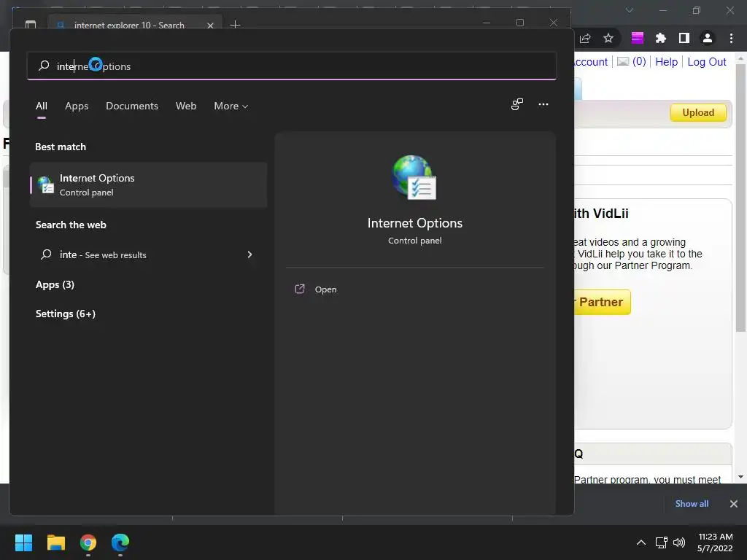Expand the More filter dropdown
This screenshot has height=560, width=747.
coord(231,106)
